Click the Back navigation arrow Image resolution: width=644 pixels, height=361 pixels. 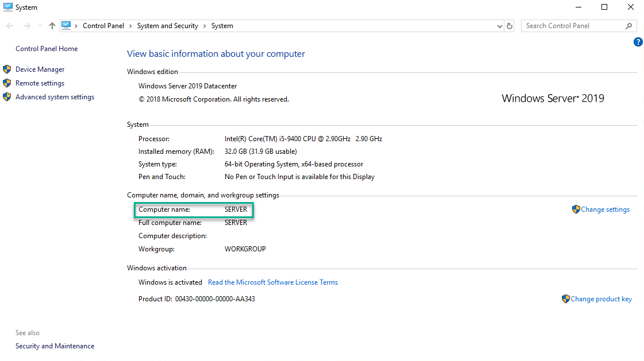[x=10, y=26]
